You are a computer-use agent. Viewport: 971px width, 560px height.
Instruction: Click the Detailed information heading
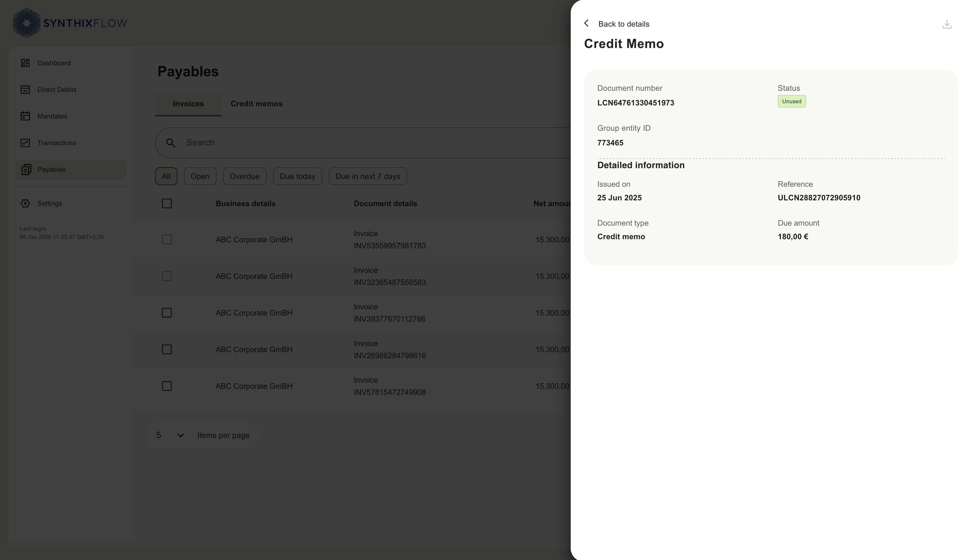pos(641,165)
